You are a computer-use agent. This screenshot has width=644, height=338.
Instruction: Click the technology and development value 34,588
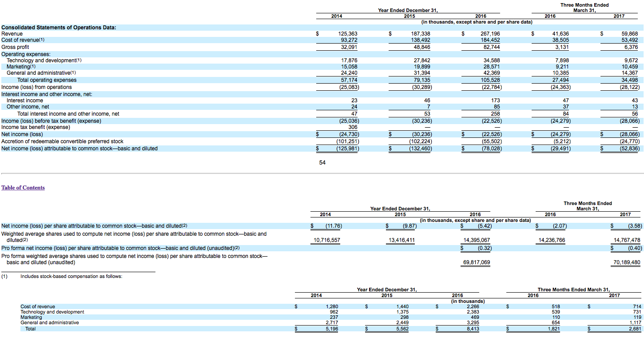(x=492, y=60)
